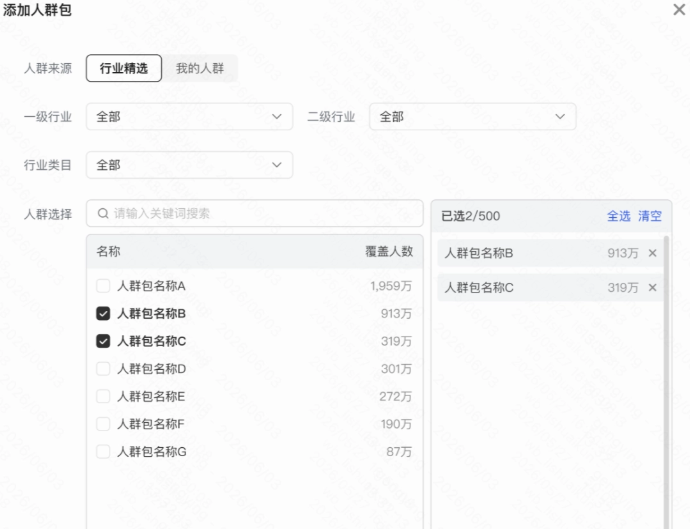Check the 人群包名称E checkbox
690x529 pixels.
click(x=103, y=396)
